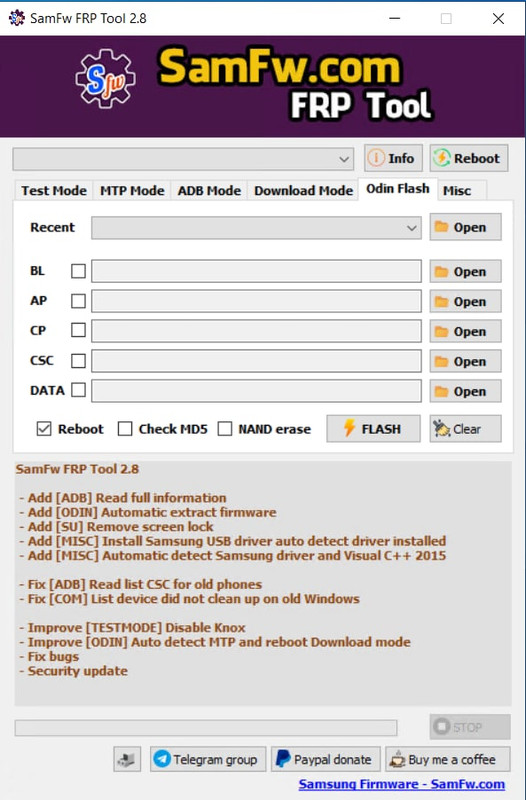Image resolution: width=526 pixels, height=800 pixels.
Task: Click the AP file path field
Action: tap(256, 301)
